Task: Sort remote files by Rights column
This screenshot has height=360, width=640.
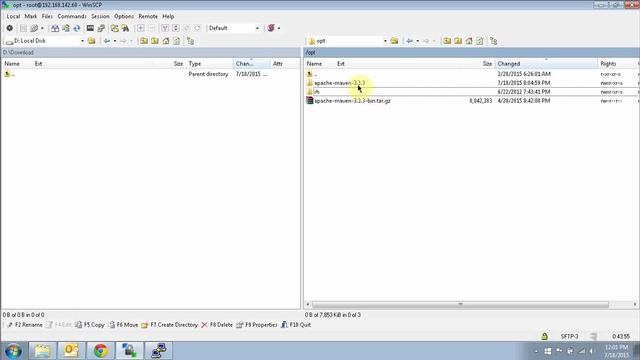Action: tap(608, 64)
